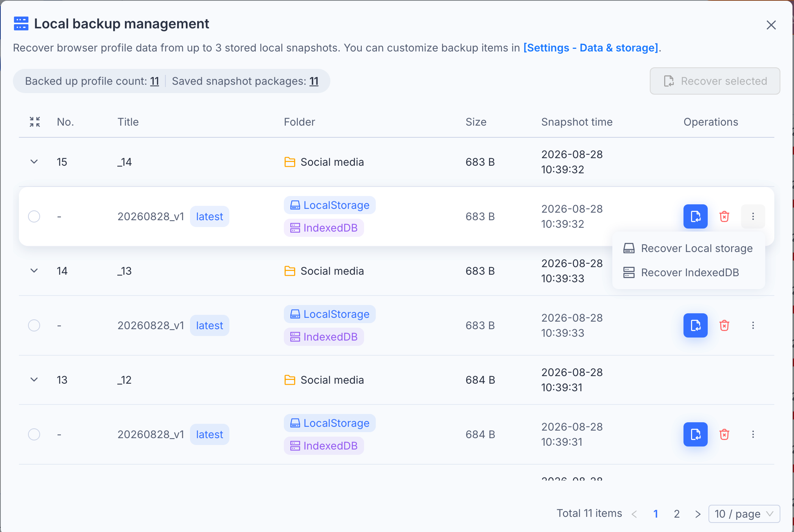Click Social media folder icon in row 13
This screenshot has height=532, width=794.
(x=290, y=380)
